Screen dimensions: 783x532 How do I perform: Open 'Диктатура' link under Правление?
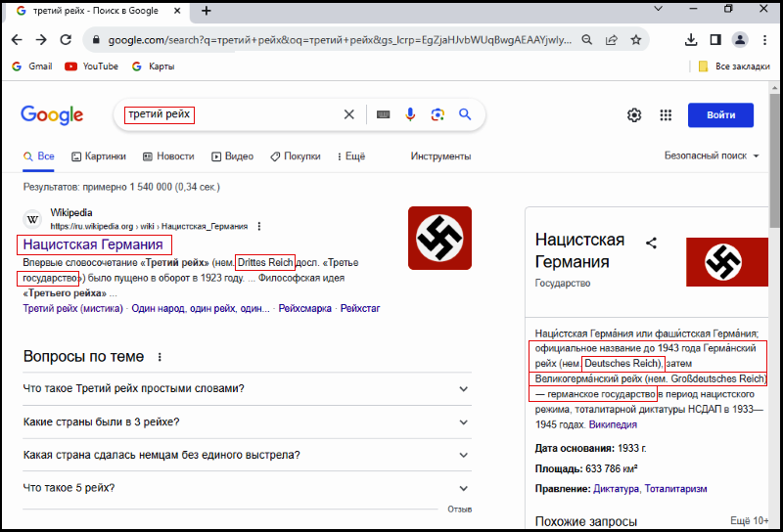[x=616, y=489]
